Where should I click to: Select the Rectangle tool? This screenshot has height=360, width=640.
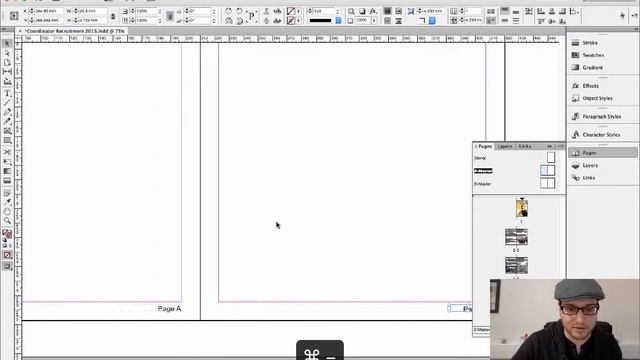7,140
